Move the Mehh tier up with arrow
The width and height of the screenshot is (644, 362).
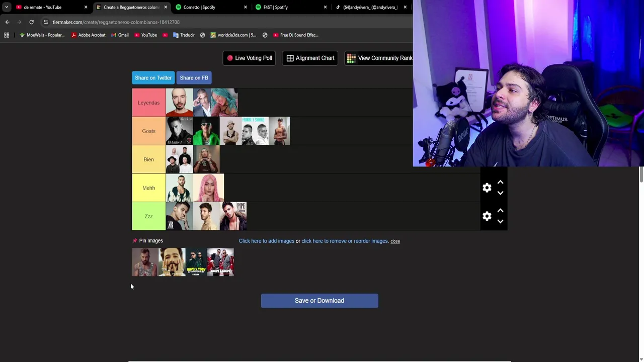click(x=500, y=182)
